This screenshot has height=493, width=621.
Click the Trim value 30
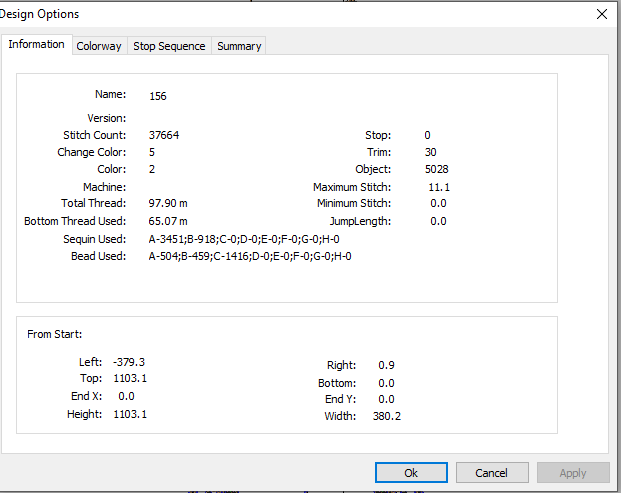(x=431, y=152)
